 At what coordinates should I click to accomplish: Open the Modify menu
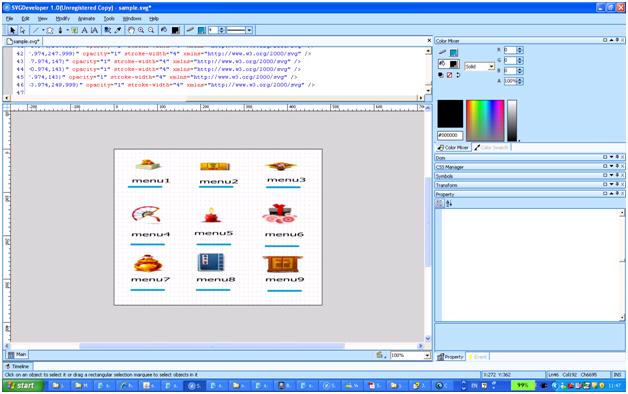(x=62, y=19)
